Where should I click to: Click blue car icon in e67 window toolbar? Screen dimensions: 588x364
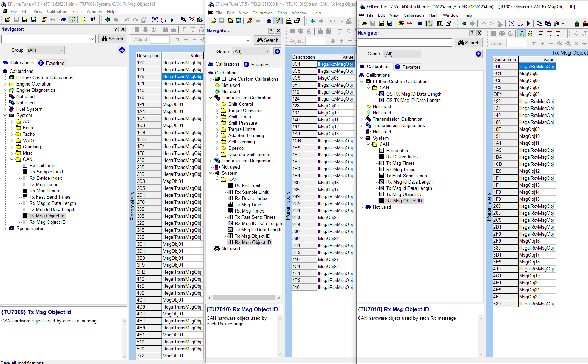pos(64,20)
